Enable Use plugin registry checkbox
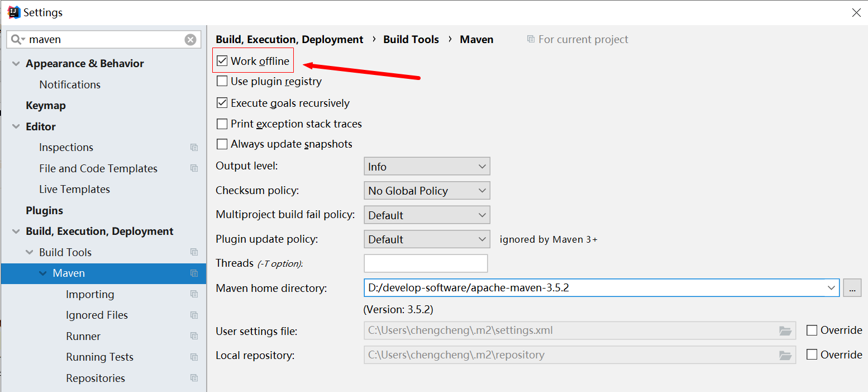This screenshot has height=392, width=868. [x=222, y=82]
